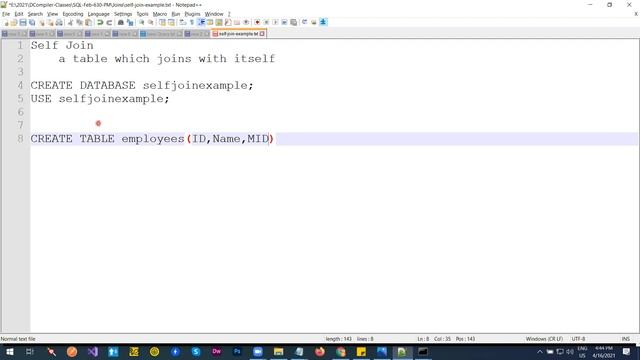This screenshot has width=640, height=360.
Task: Open the Search menu
Action: (x=35, y=14)
